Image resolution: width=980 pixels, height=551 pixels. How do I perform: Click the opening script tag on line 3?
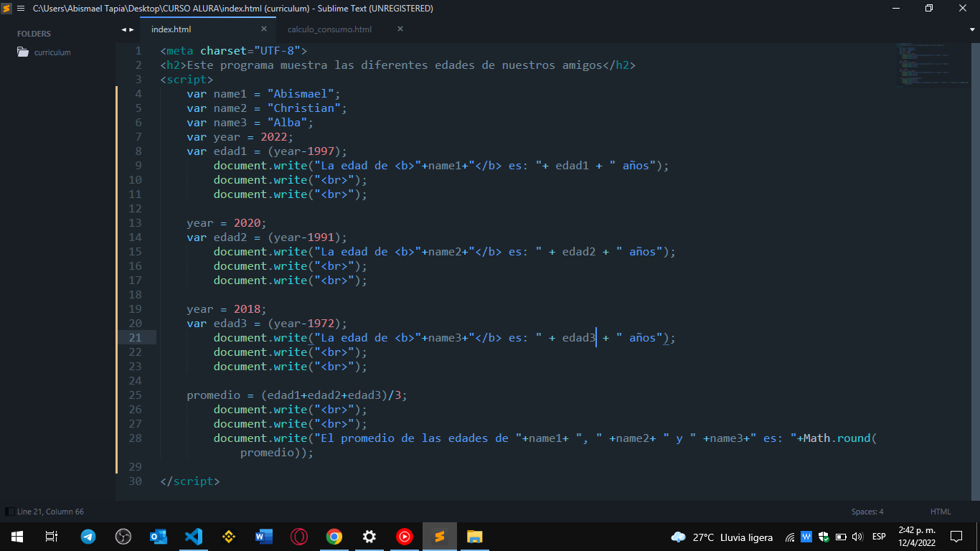point(187,80)
